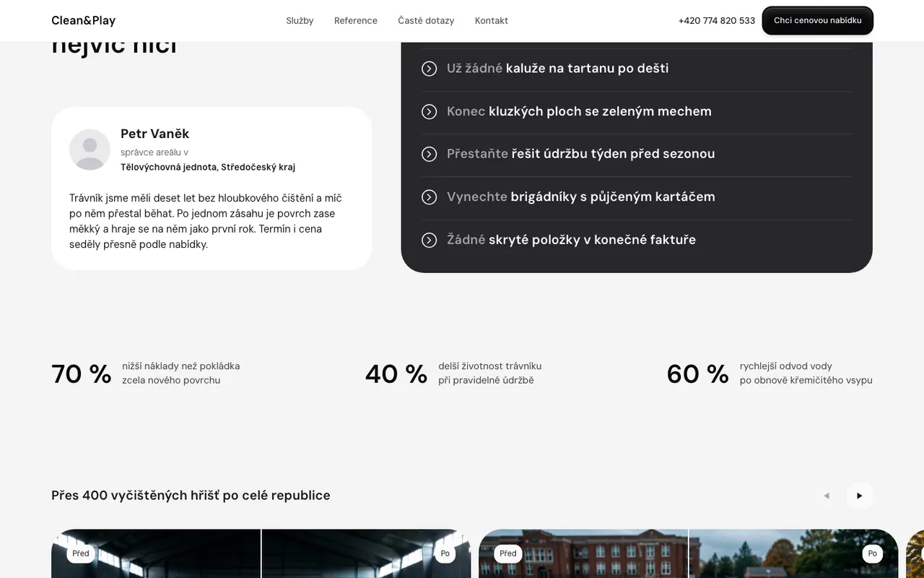Open the indoor hall before/after photo
924x578 pixels.
(261, 553)
